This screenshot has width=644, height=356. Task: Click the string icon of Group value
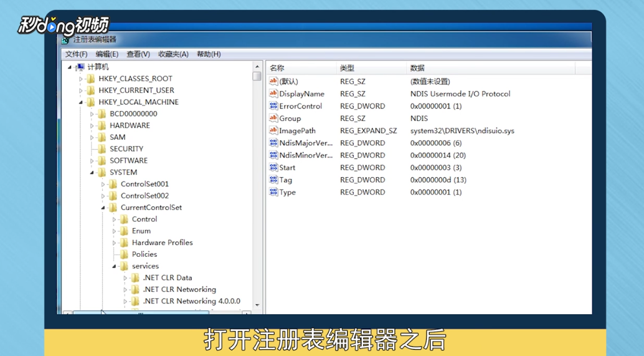tap(273, 118)
